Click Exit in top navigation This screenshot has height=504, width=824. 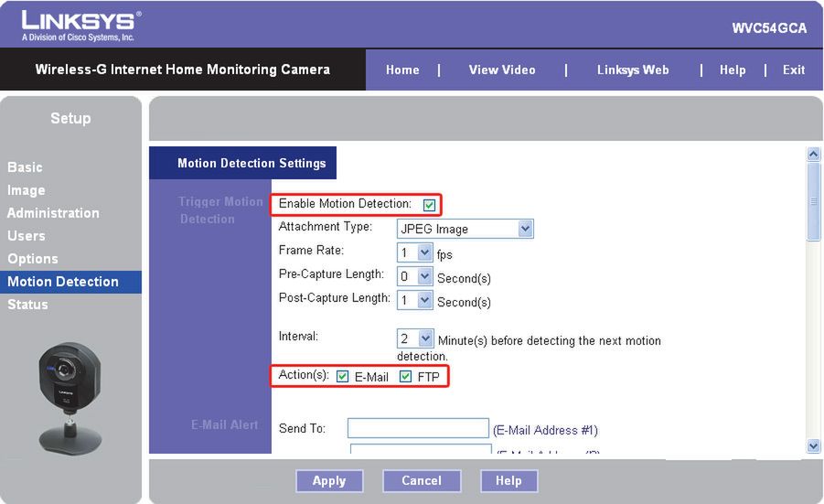794,70
